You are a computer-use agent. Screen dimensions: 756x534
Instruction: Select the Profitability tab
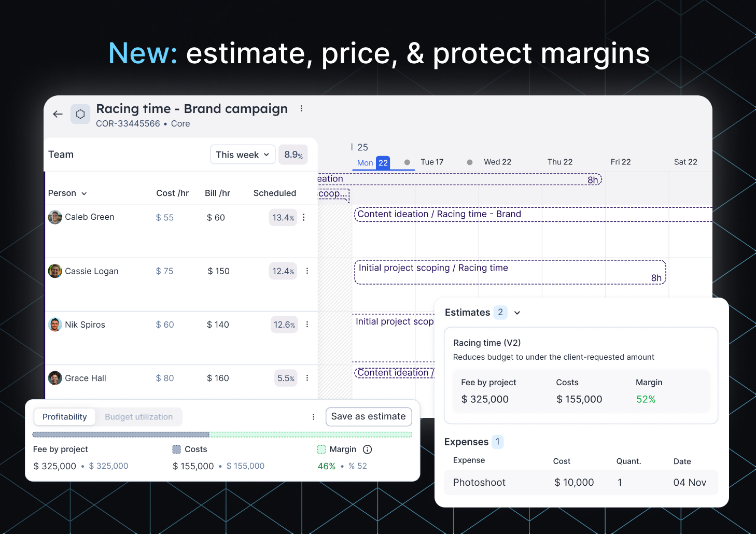pyautogui.click(x=64, y=417)
